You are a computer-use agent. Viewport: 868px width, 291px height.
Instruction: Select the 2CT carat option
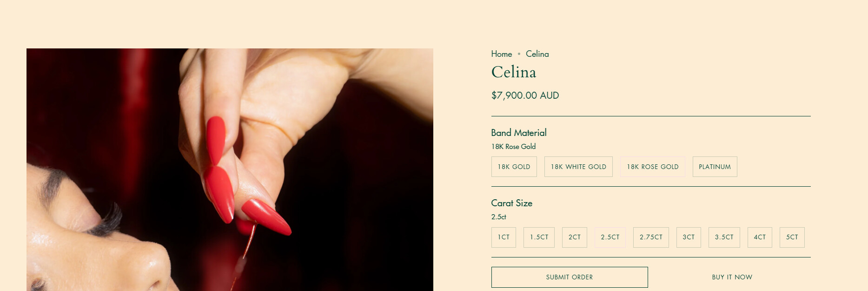[574, 237]
